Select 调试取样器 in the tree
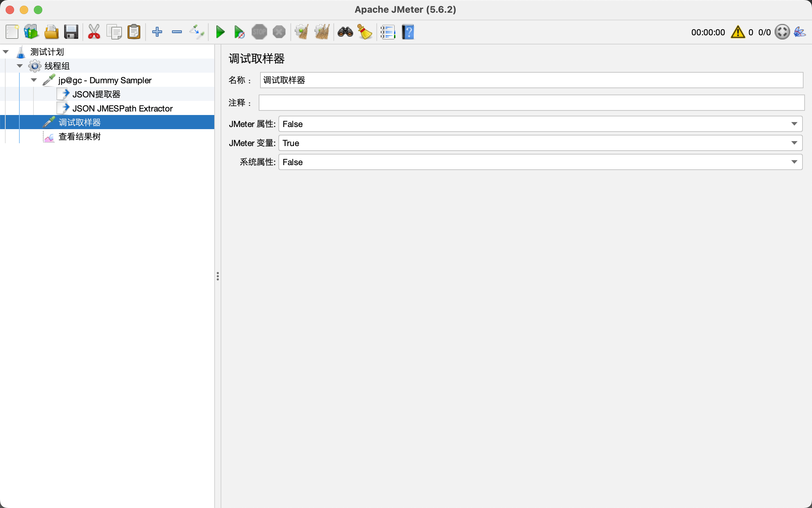Screen dimensions: 812x508 [x=79, y=122]
